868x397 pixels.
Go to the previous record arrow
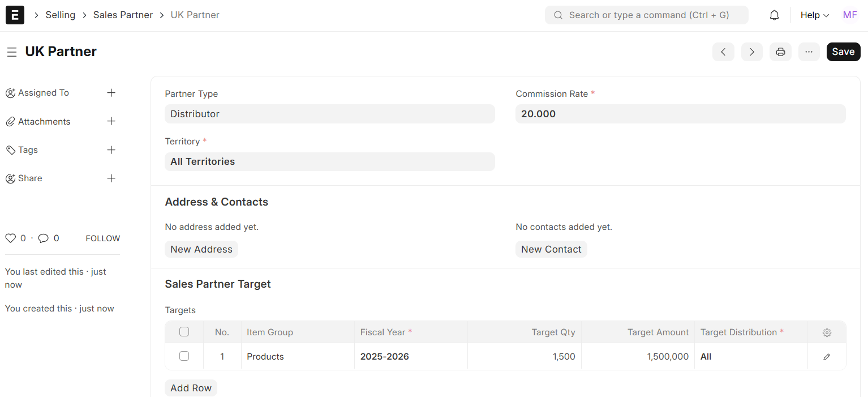723,52
